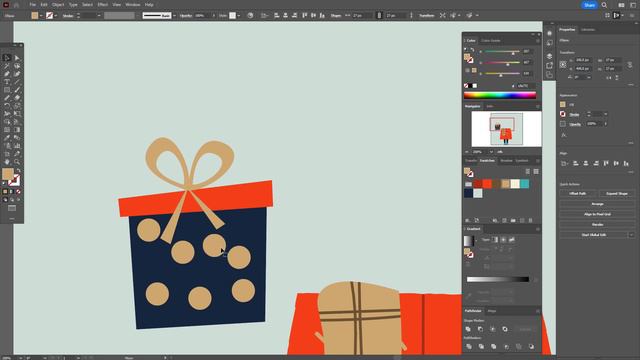Choose linear gradient type in Gradient panel
Viewport: 640px width, 360px height.
(495, 240)
